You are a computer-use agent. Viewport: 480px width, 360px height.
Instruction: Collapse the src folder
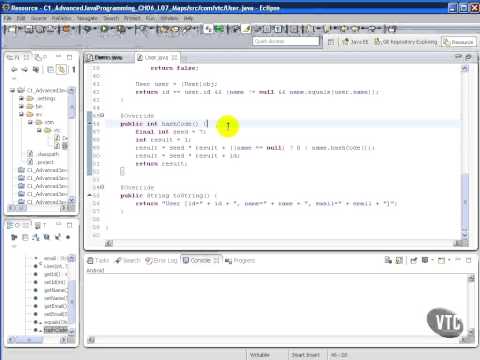(21, 114)
